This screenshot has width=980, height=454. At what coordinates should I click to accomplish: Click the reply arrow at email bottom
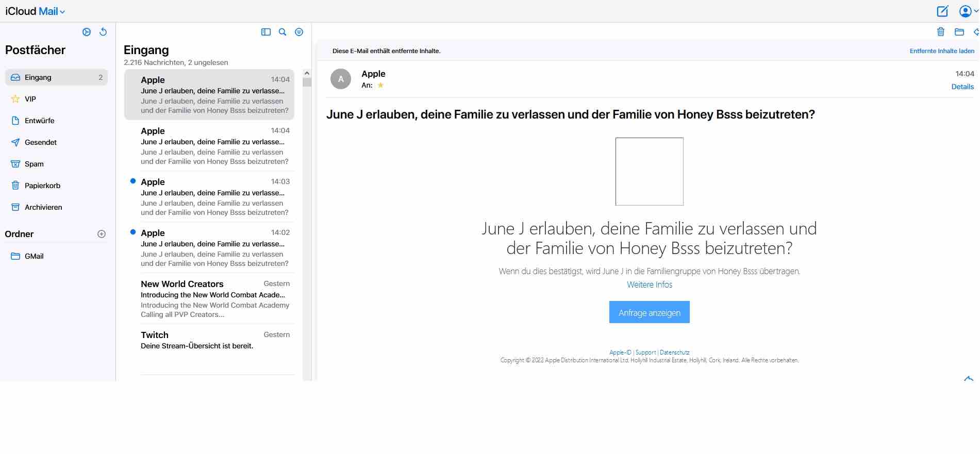[x=969, y=379]
